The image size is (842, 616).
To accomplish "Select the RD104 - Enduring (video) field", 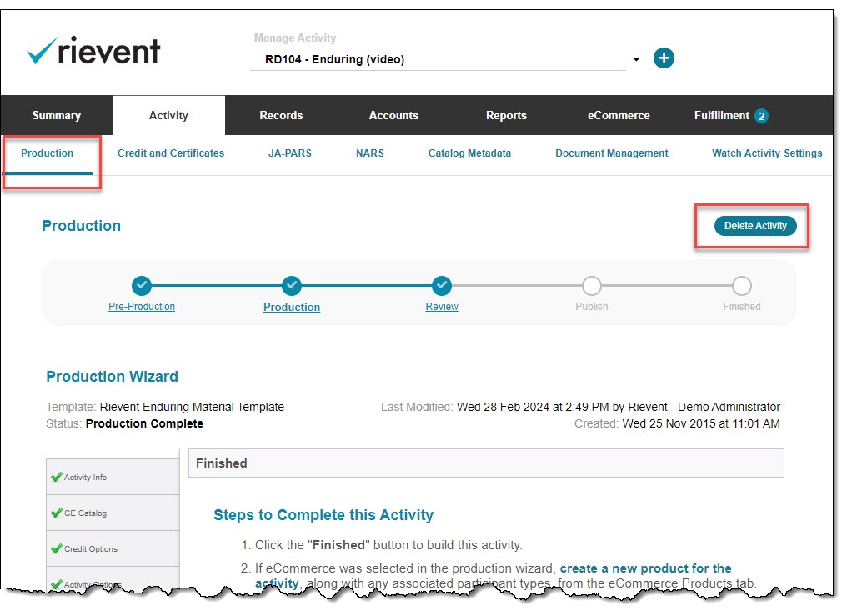I will (x=438, y=59).
